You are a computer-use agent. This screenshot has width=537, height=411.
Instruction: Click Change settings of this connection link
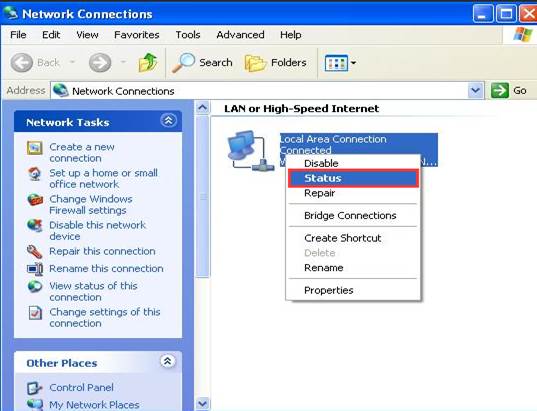point(104,317)
